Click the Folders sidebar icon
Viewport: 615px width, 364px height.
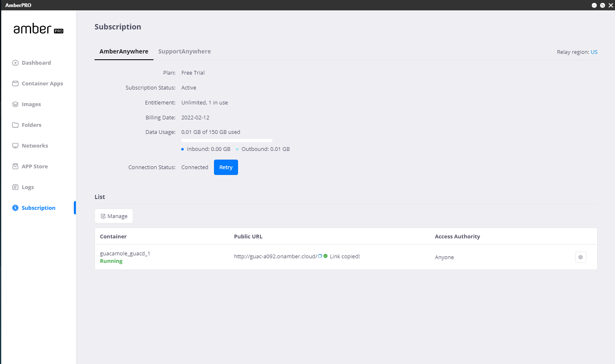pos(15,125)
